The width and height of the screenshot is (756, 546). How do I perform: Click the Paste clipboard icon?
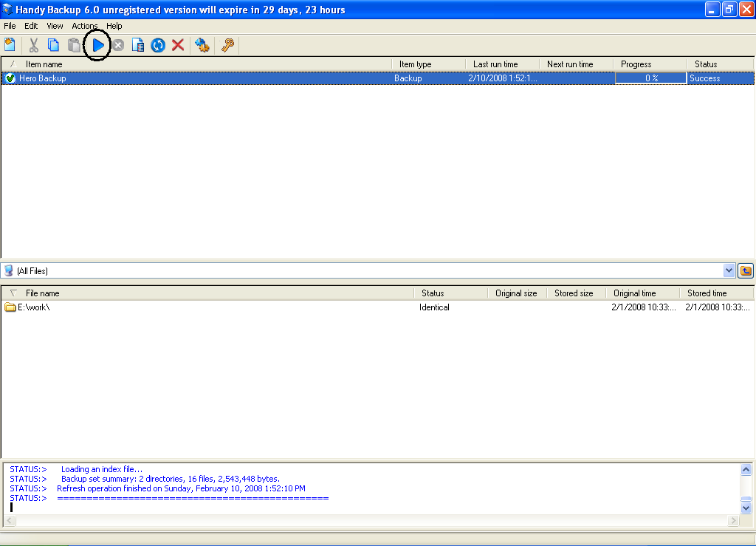coord(74,45)
